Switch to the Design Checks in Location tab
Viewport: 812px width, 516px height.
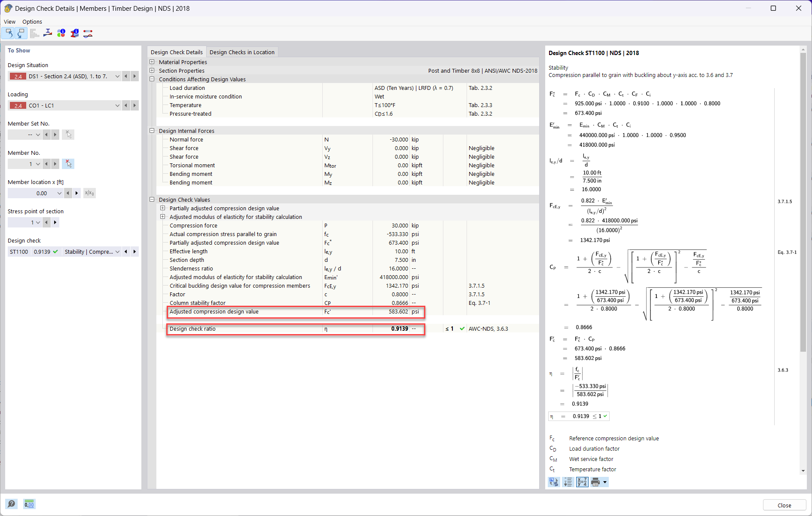(x=242, y=52)
